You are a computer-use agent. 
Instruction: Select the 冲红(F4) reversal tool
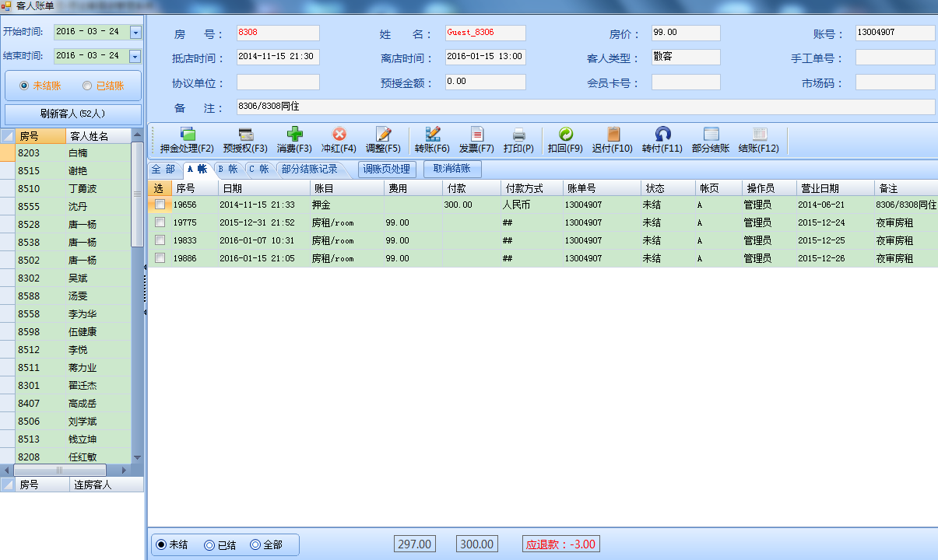pos(339,141)
